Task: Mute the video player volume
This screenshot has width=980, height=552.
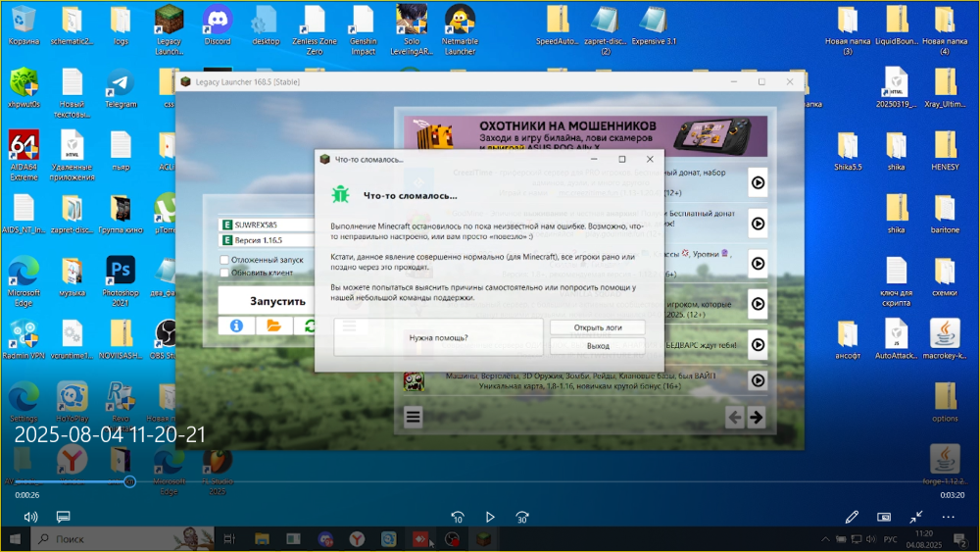Action: (x=30, y=517)
